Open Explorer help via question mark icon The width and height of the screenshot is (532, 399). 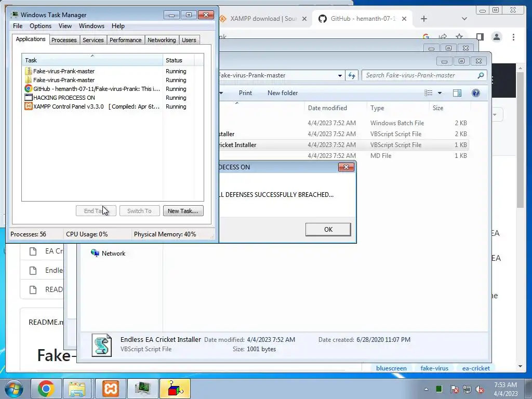476,93
